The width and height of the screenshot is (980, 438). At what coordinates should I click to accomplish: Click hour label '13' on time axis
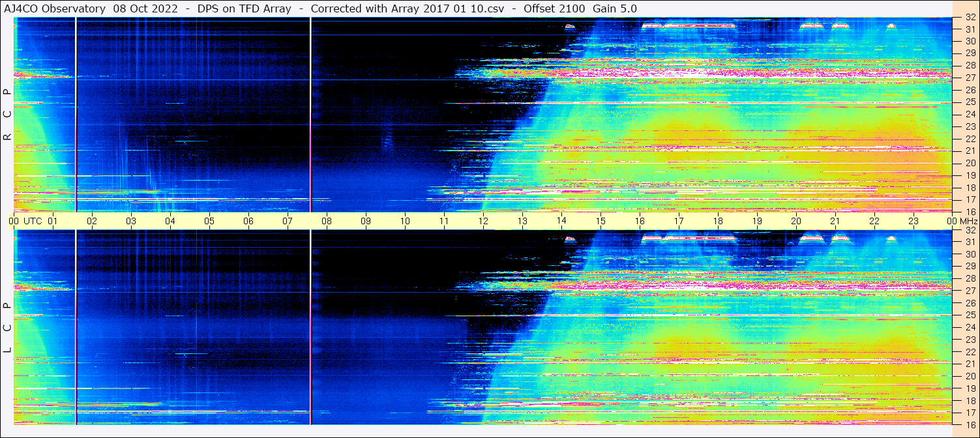click(x=522, y=221)
